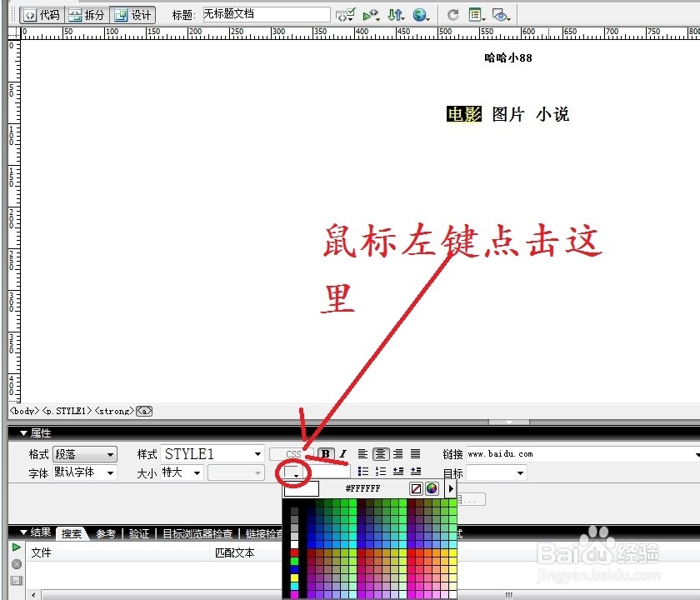Toggle Bold (B) formatting
Image resolution: width=700 pixels, height=600 pixels.
[326, 454]
